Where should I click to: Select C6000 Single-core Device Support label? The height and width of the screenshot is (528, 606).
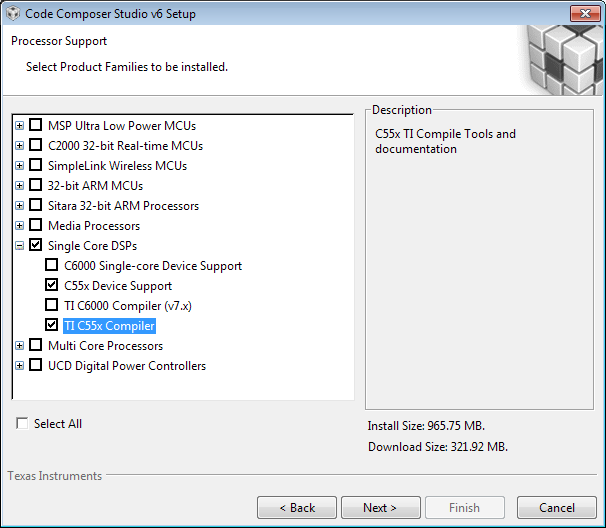(153, 266)
